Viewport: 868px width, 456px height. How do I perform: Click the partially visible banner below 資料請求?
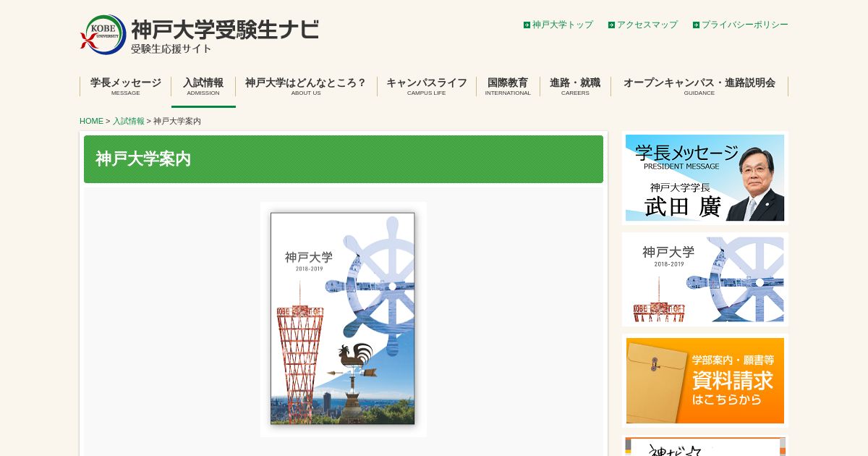tap(705, 446)
